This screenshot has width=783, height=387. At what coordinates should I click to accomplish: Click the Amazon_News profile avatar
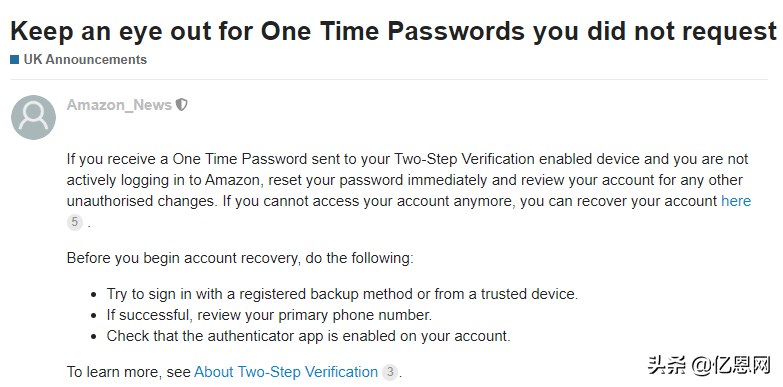tap(33, 117)
